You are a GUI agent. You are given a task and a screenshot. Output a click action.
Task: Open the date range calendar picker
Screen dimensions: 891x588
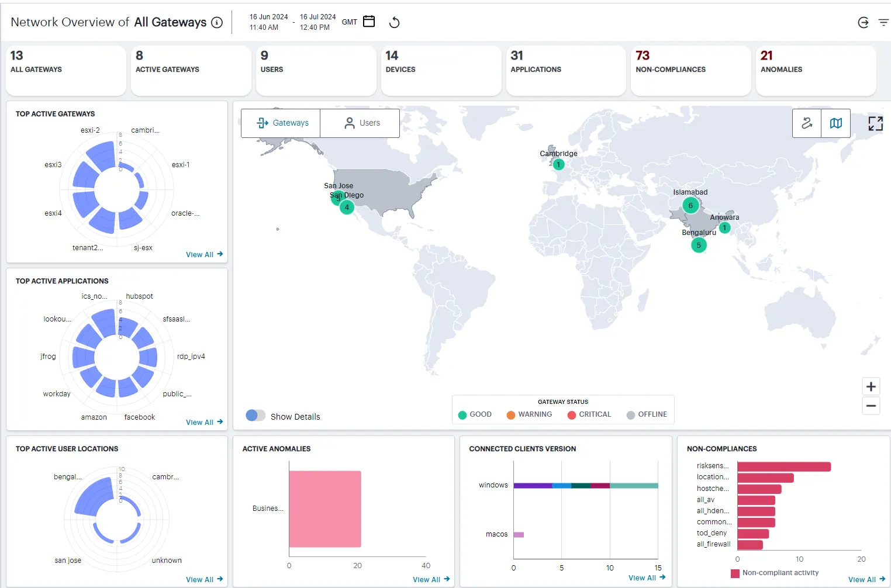tap(369, 22)
